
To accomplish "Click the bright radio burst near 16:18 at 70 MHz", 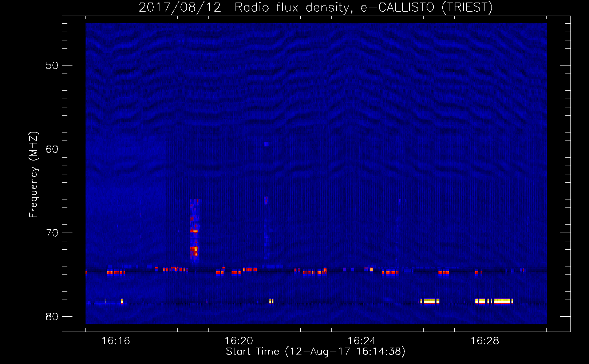I will (x=194, y=231).
